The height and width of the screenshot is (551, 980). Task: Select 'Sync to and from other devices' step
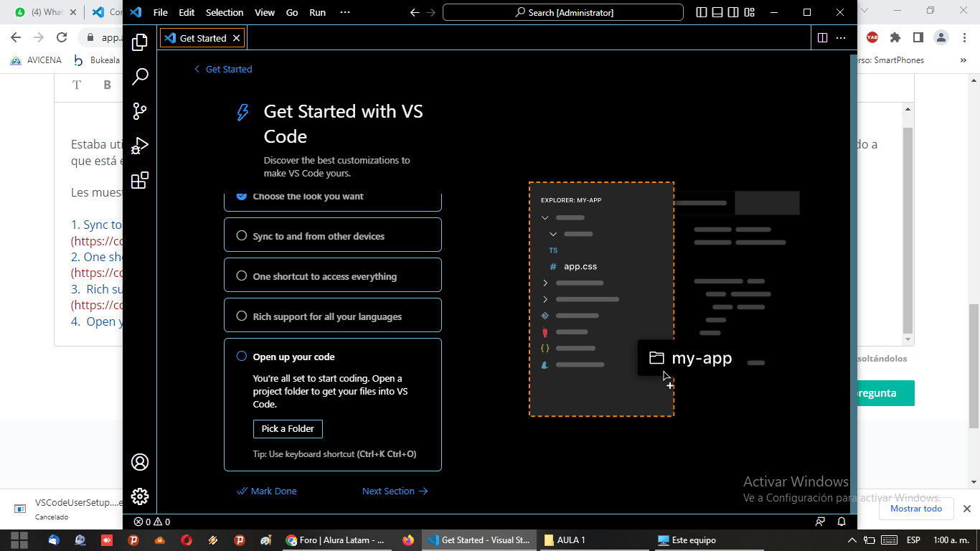pyautogui.click(x=332, y=236)
